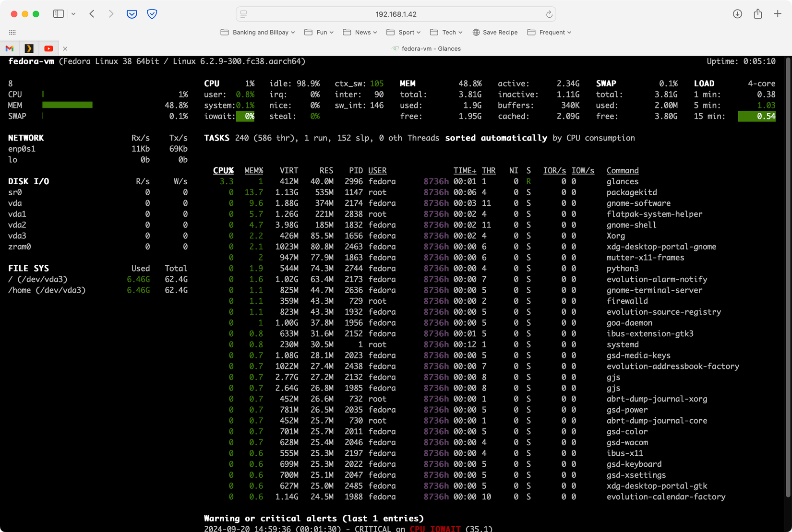Sort processes by the MEM% column
Image resolution: width=792 pixels, height=532 pixels.
pos(254,170)
